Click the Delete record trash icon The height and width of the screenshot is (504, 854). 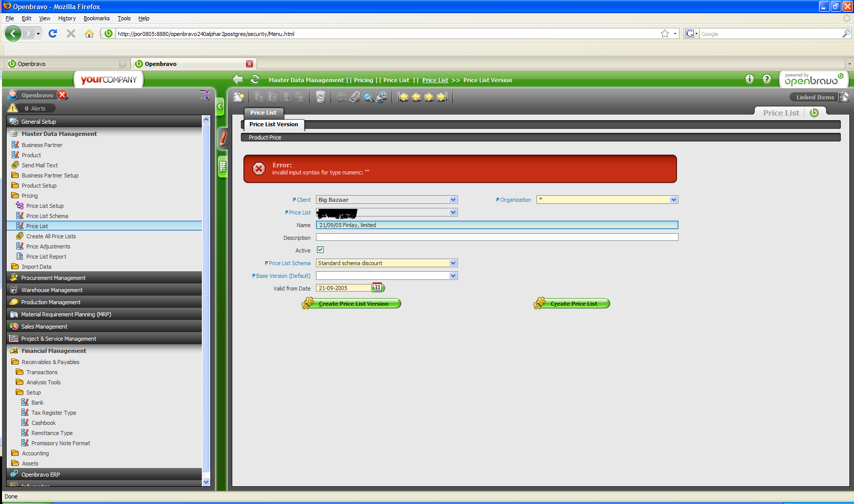(320, 97)
